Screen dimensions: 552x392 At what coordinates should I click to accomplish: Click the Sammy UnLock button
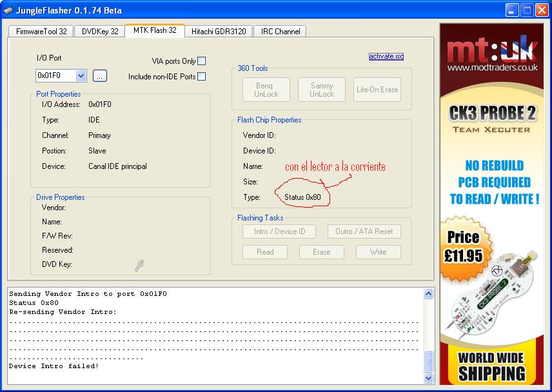point(322,90)
